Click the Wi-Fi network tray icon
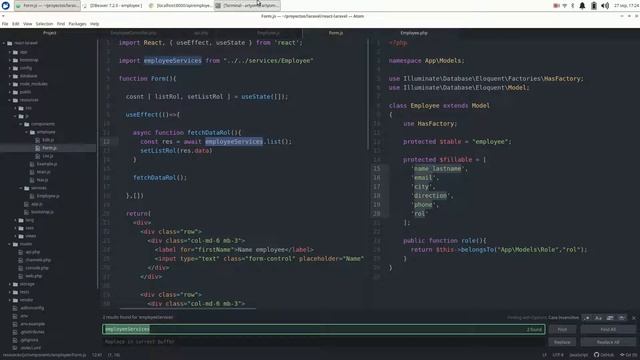 pyautogui.click(x=564, y=6)
